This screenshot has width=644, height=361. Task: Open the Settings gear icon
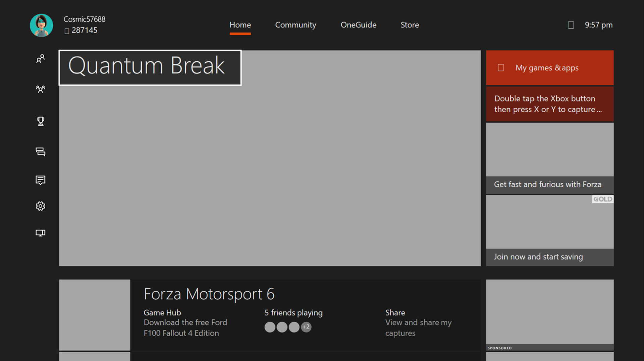pos(41,206)
